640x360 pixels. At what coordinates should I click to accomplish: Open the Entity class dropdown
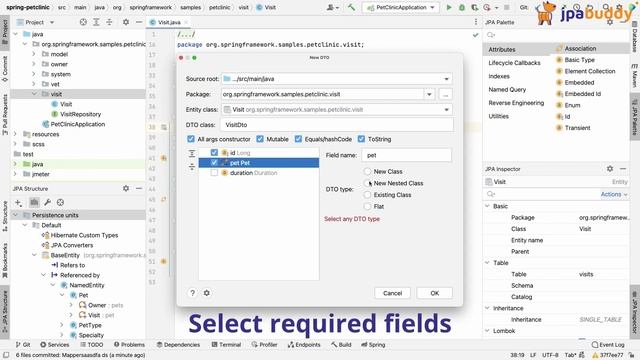[446, 109]
